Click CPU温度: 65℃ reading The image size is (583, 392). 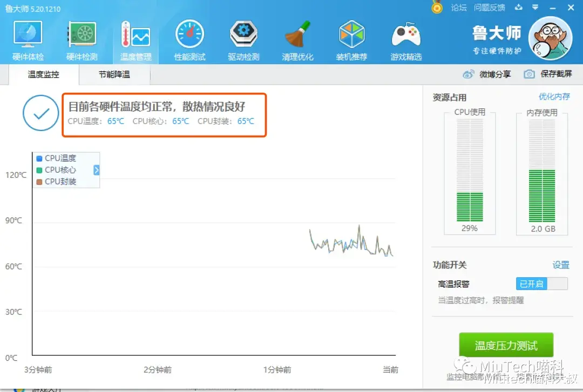pyautogui.click(x=96, y=121)
